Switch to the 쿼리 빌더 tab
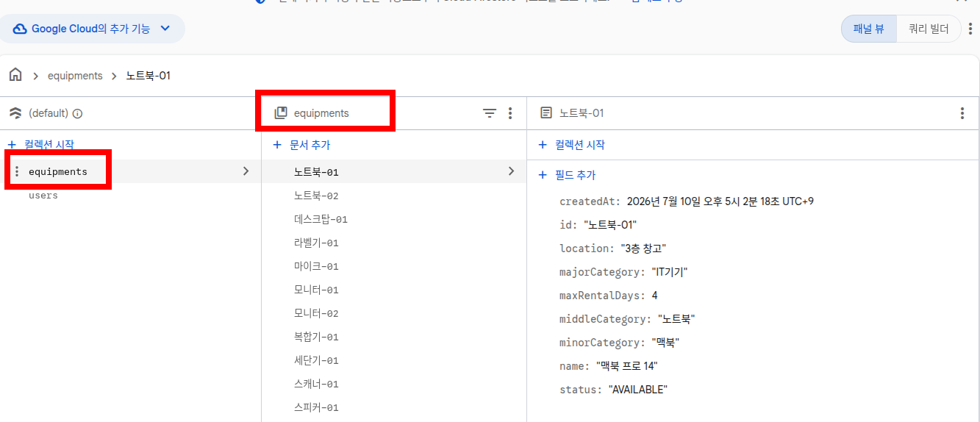Screen dimensions: 980x422 929,29
